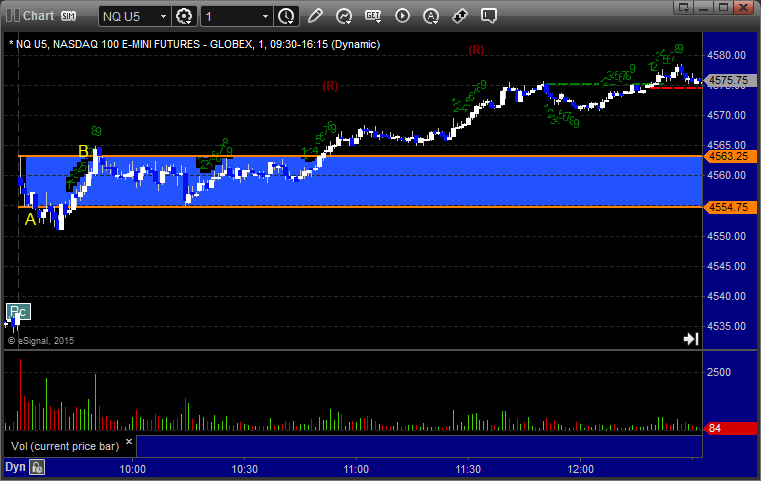Click the red 84 volume value tag

click(729, 428)
